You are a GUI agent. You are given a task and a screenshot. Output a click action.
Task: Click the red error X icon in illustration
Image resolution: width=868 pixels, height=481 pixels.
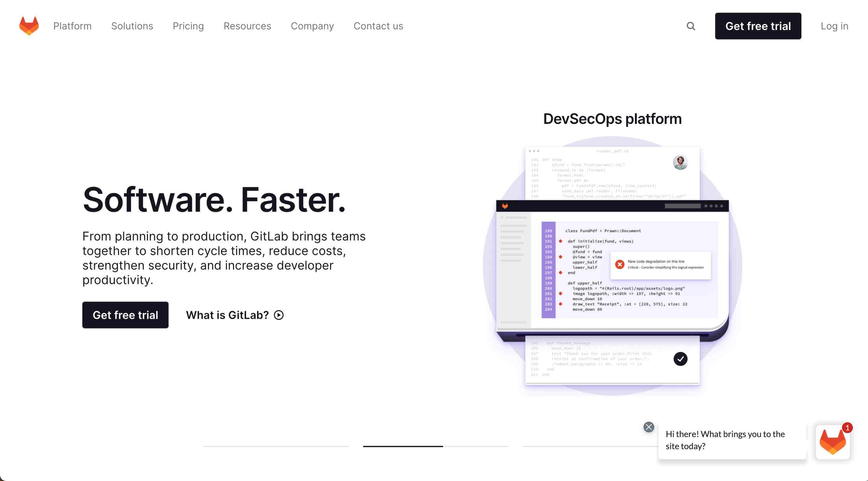point(619,264)
